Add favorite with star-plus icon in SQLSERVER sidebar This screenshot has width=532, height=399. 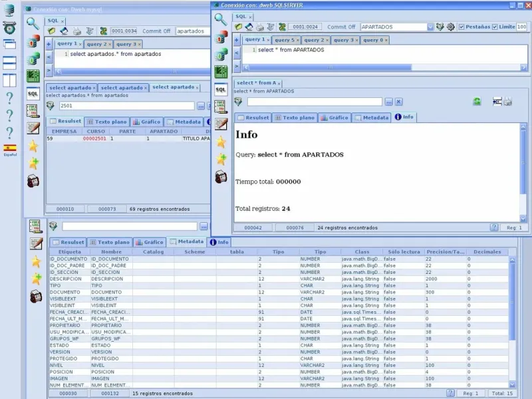[221, 159]
